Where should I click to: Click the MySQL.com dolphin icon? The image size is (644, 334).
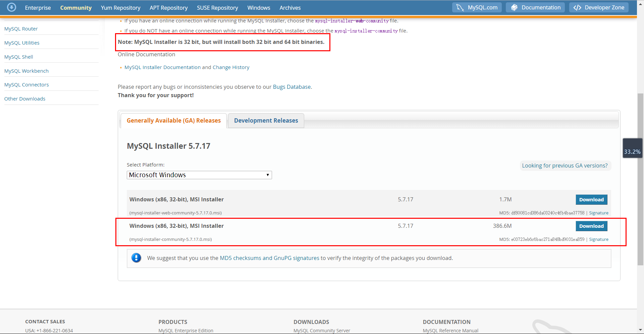(x=460, y=7)
